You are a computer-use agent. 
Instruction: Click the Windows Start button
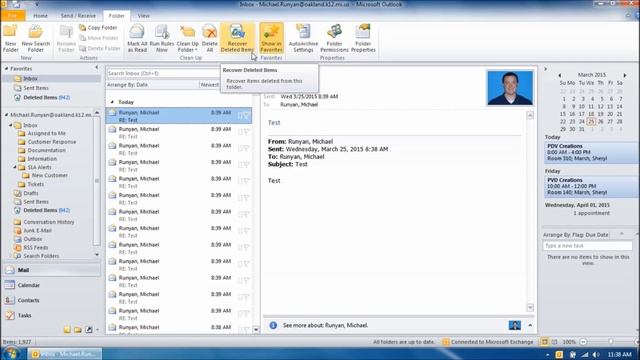click(x=11, y=353)
